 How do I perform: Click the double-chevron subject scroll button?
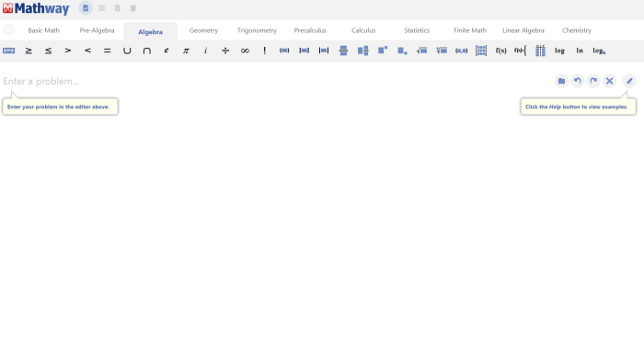(8, 30)
